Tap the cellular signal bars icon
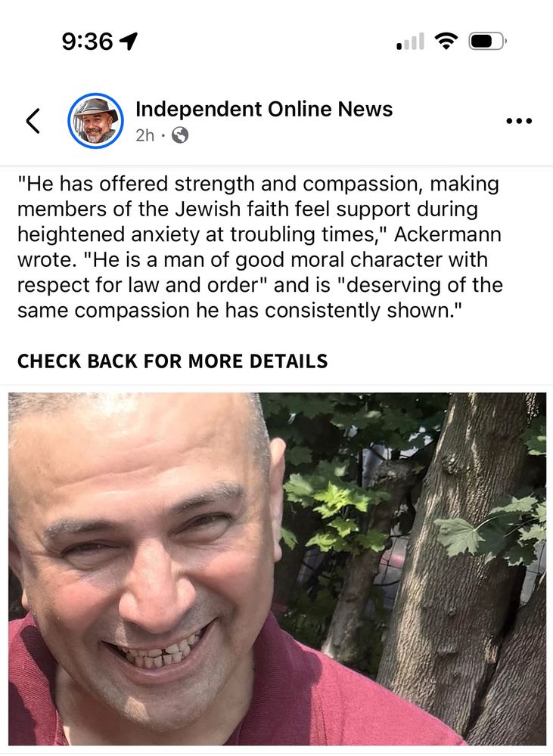The image size is (553, 756). pos(410,42)
